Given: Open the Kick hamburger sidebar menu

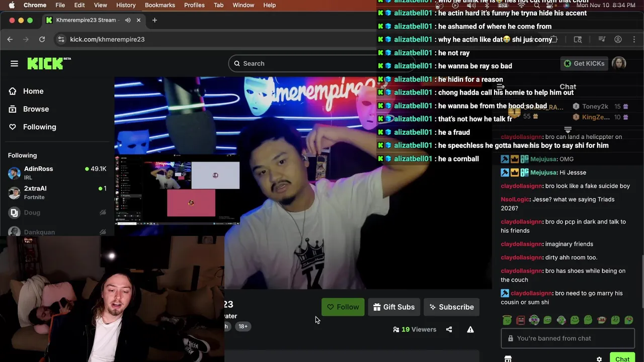Looking at the screenshot, I should (x=14, y=63).
